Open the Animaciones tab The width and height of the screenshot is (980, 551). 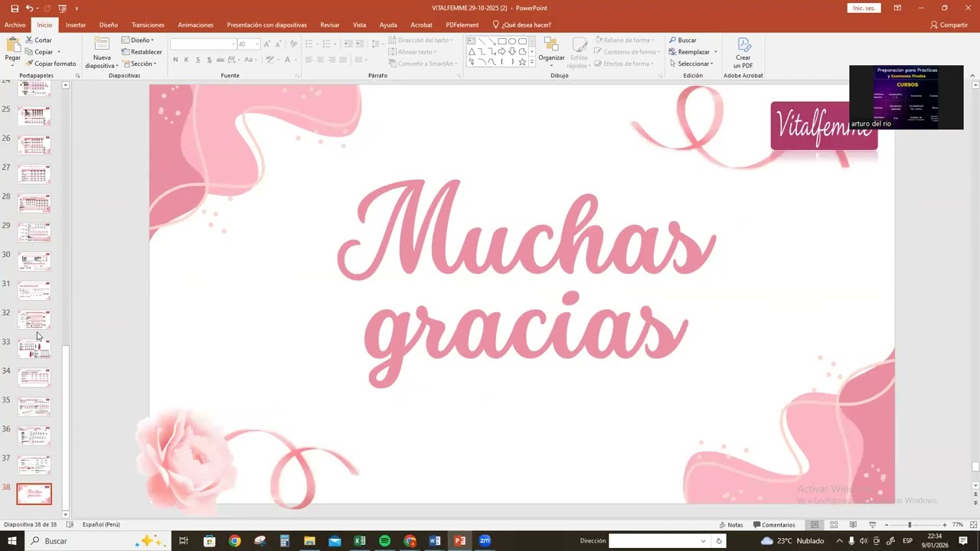coord(195,24)
